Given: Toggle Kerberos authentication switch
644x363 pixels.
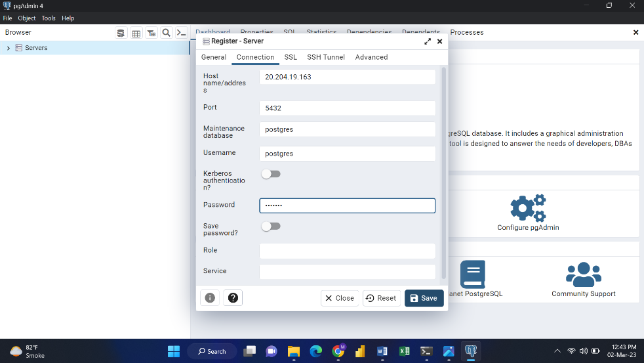Looking at the screenshot, I should click(x=271, y=174).
